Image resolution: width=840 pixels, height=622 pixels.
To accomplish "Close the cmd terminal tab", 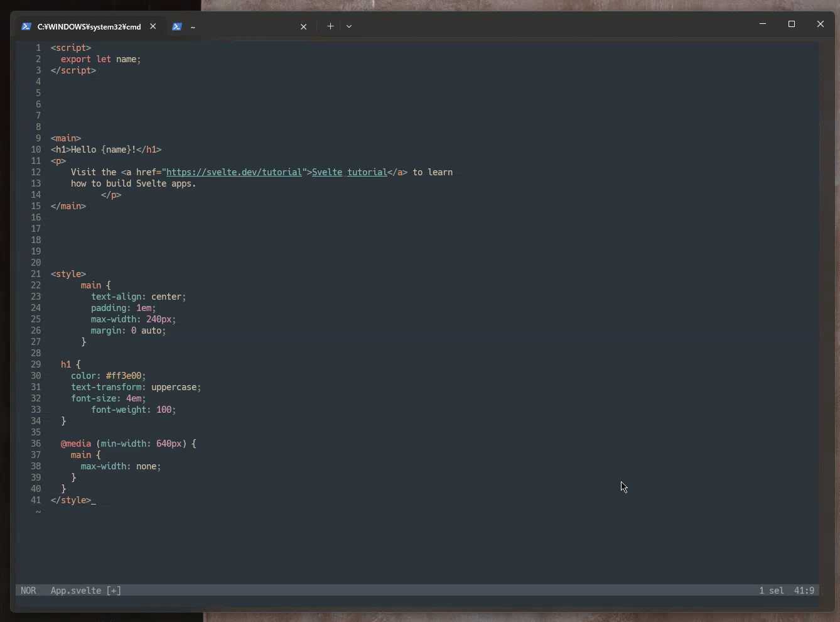I will (x=153, y=26).
